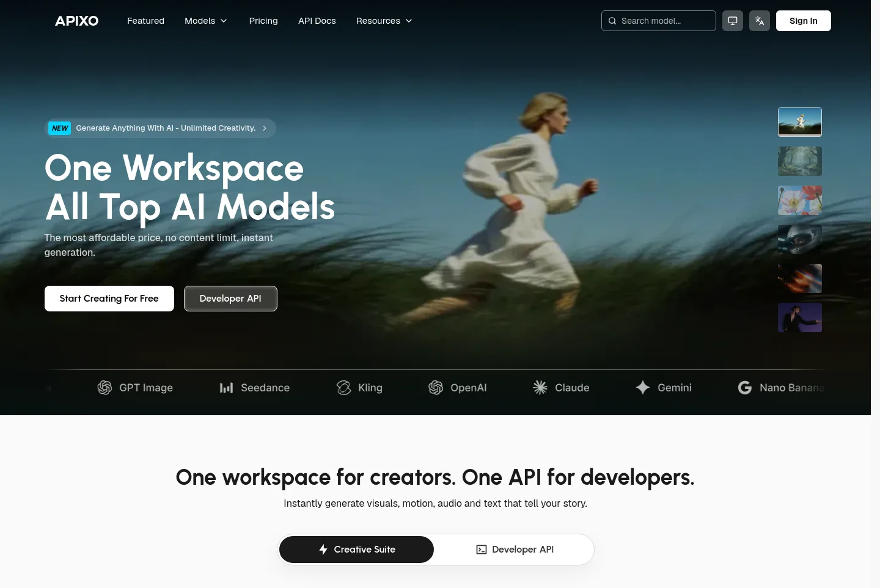Select the purple stage figure thumbnail
Viewport: 880px width, 588px height.
pos(800,318)
